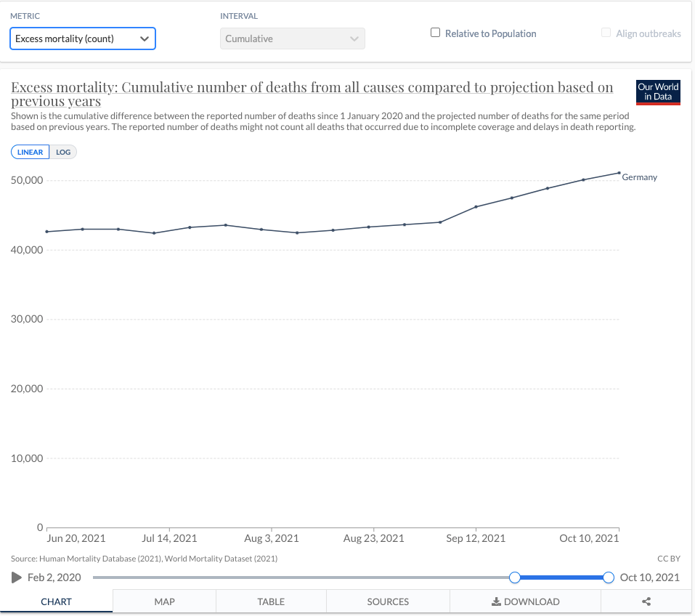The width and height of the screenshot is (695, 616).
Task: Click the chart title link
Action: (312, 88)
